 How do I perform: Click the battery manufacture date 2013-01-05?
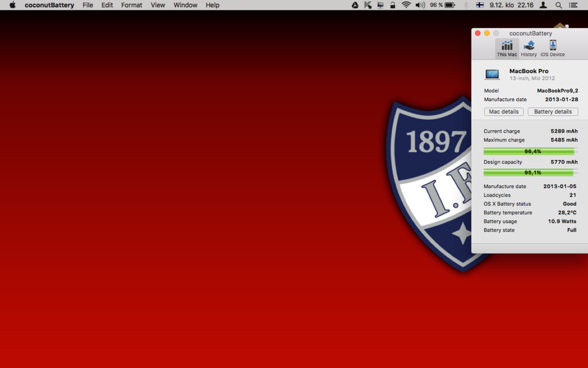tap(560, 186)
